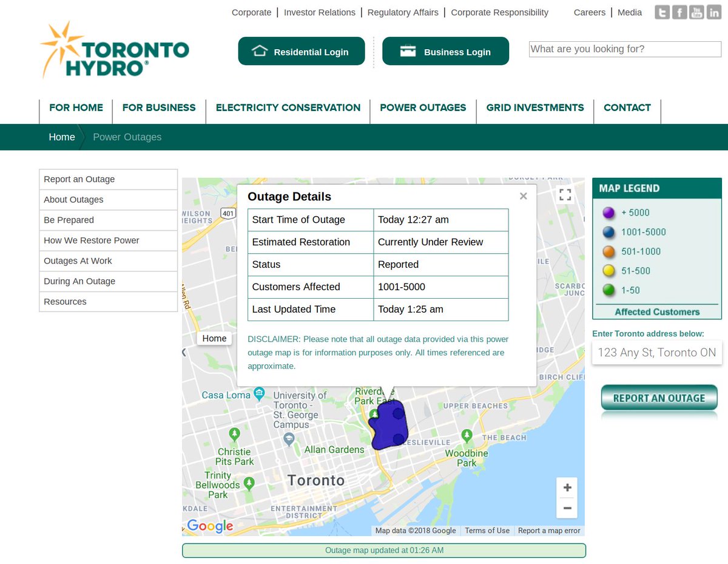Toggle fullscreen view of the map
The width and height of the screenshot is (728, 564).
[565, 194]
